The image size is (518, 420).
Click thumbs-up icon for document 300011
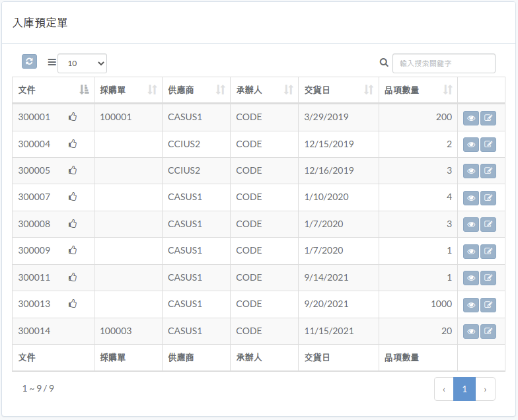click(73, 277)
